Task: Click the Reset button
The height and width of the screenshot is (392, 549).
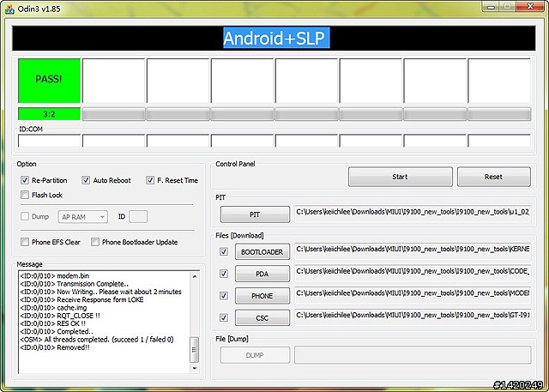Action: pyautogui.click(x=493, y=177)
